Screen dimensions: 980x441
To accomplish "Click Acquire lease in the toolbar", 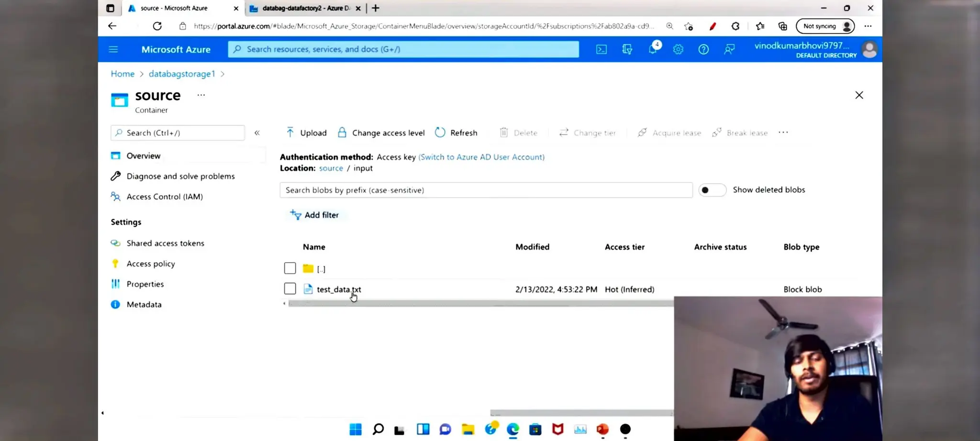I will [x=669, y=132].
